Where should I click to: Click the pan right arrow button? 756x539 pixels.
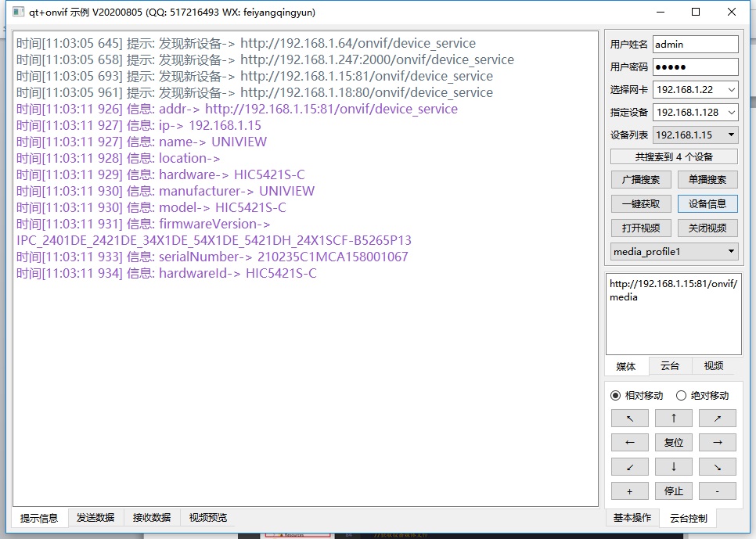pos(717,442)
